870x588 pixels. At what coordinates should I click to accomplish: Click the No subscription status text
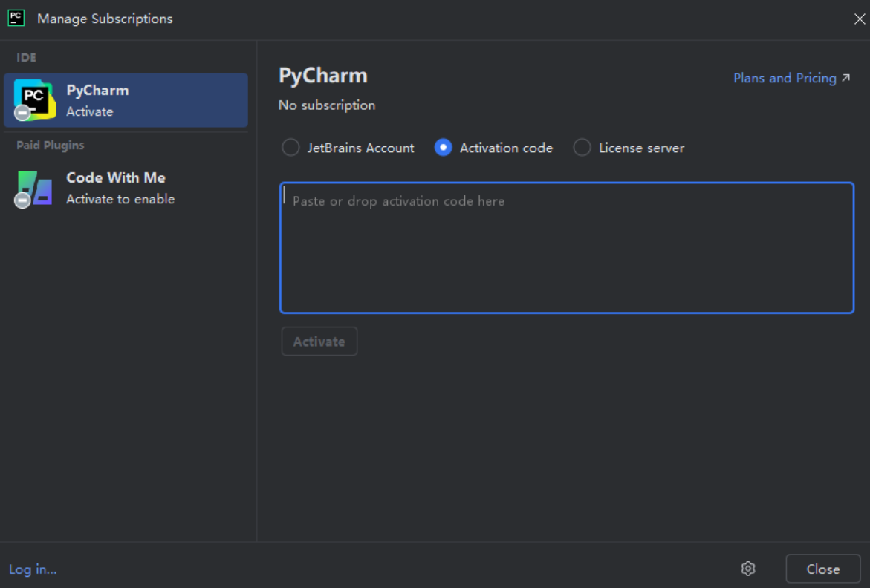pyautogui.click(x=327, y=105)
